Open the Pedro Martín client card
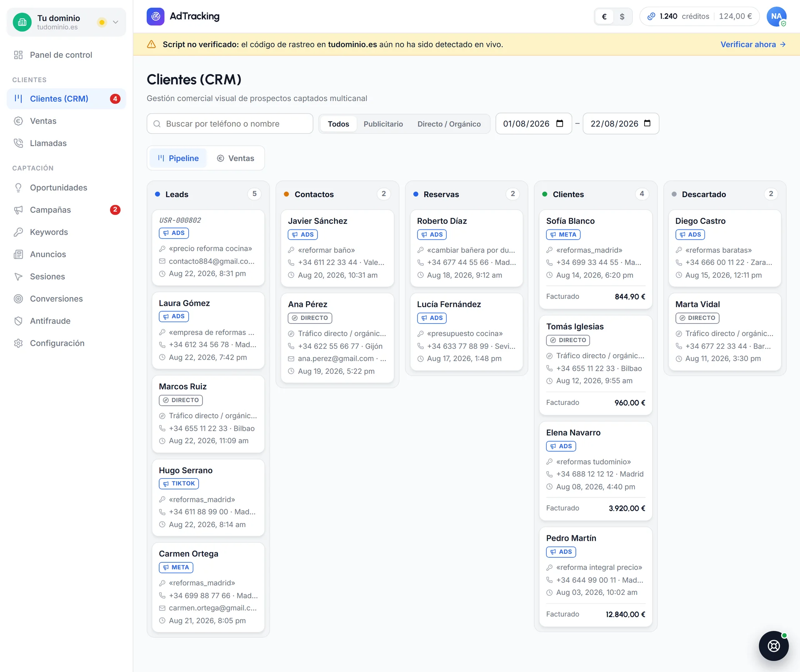This screenshot has height=672, width=800. tap(595, 577)
